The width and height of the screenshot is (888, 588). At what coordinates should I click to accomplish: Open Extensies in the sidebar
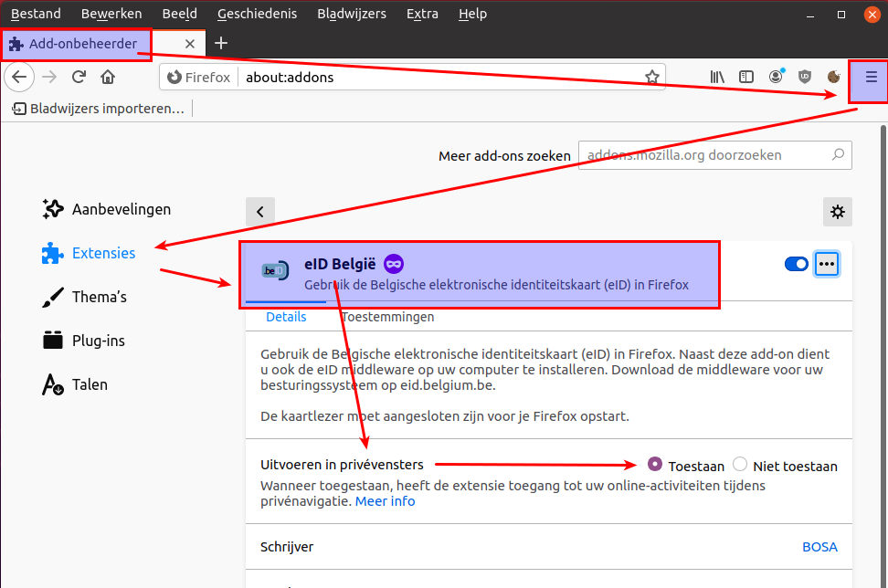click(x=89, y=253)
